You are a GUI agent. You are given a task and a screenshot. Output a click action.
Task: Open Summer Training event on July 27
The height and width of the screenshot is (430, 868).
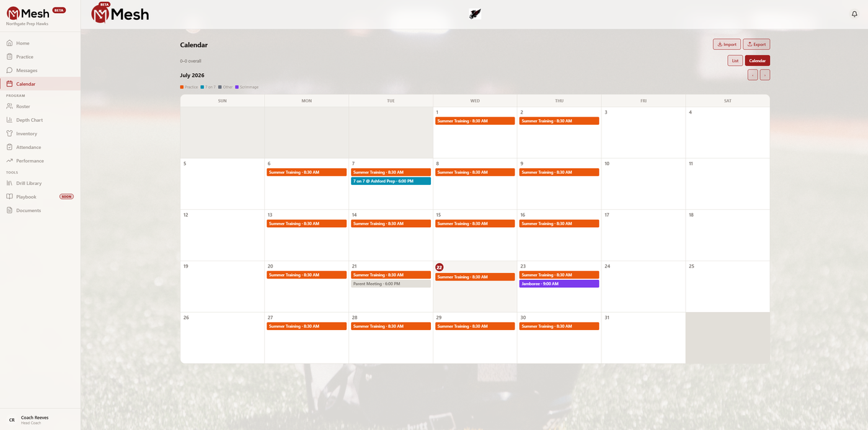coord(306,326)
